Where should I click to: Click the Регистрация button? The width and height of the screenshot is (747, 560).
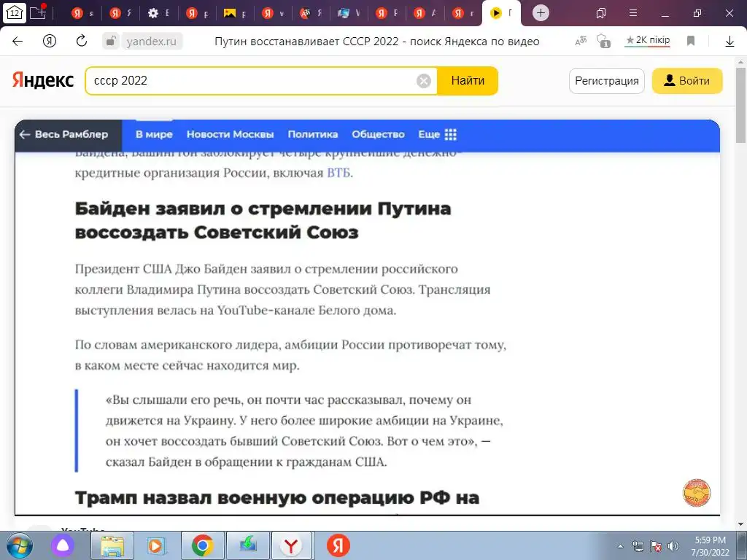pos(606,81)
